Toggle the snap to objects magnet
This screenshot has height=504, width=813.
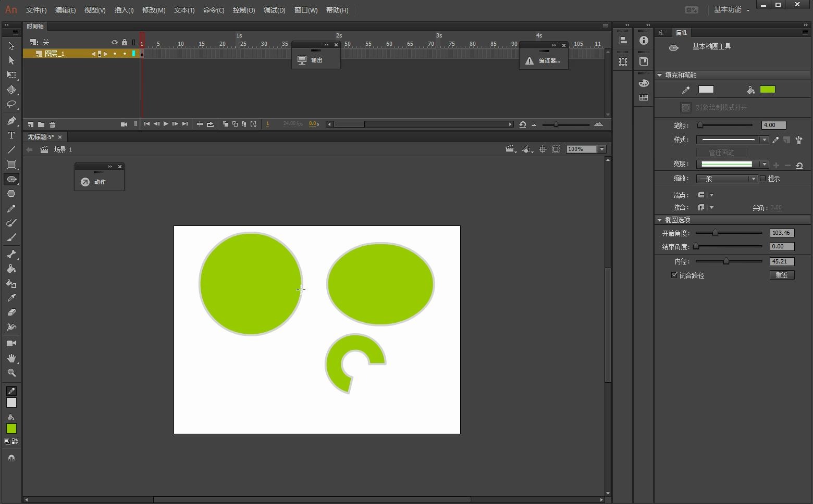coord(11,458)
